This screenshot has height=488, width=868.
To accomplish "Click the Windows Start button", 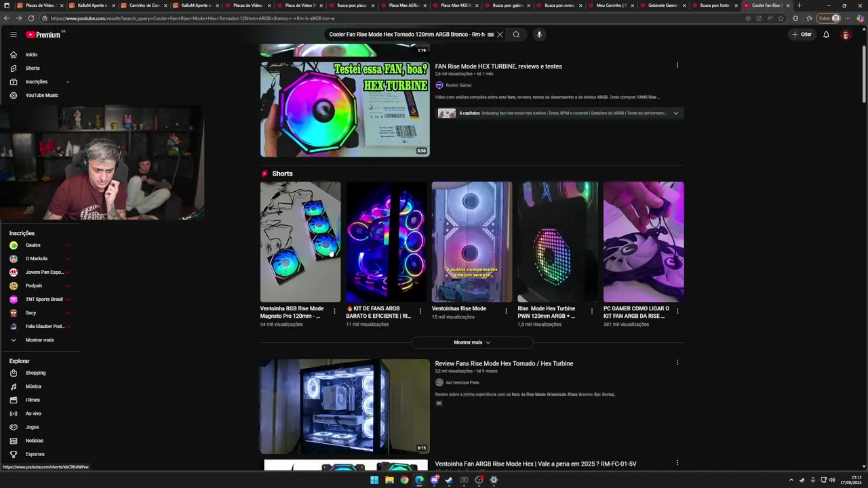I will point(374,480).
